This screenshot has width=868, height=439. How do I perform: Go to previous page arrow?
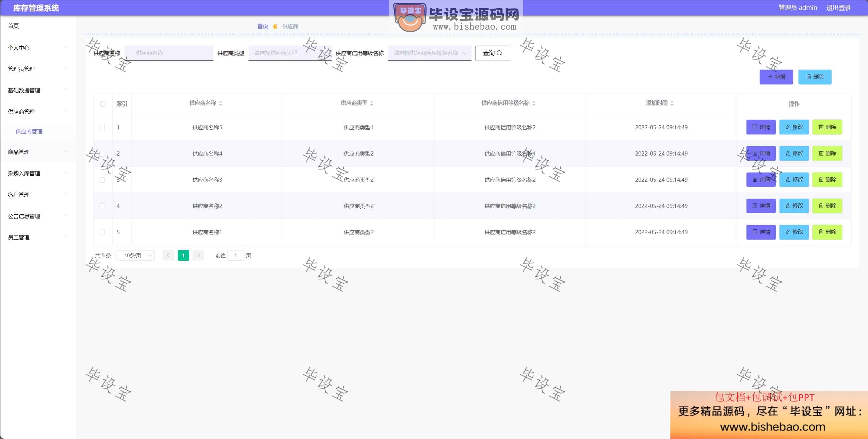pos(168,255)
